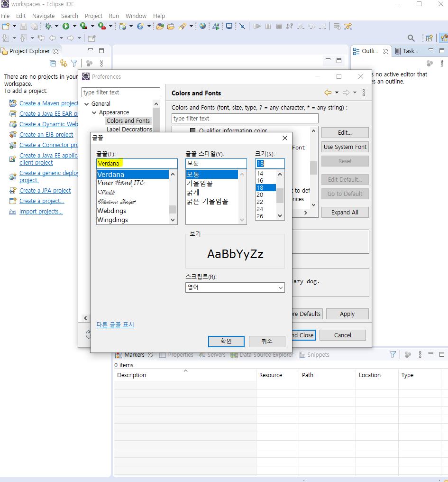The image size is (448, 482).
Task: Select Webdings in the font list
Action: [x=111, y=211]
